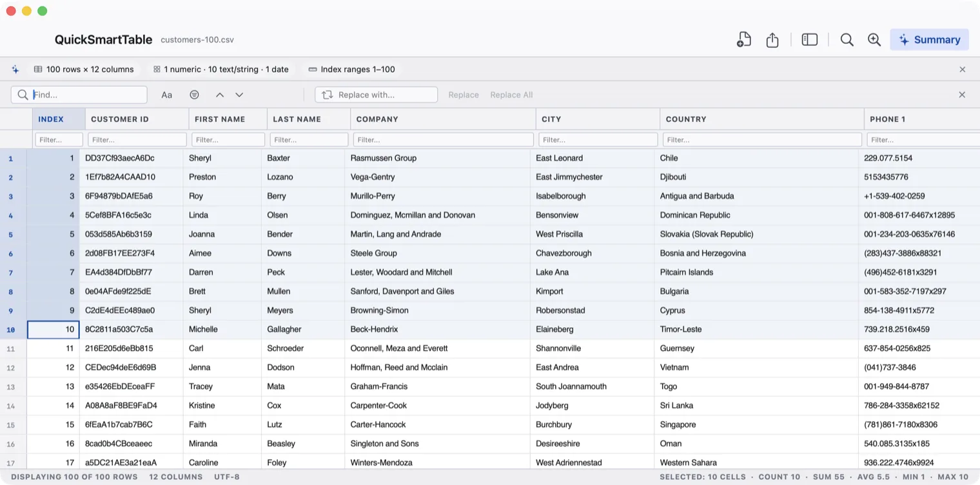Click 'DISPLAYING 100 OF 100 ROWS' status text
The height and width of the screenshot is (485, 980).
pyautogui.click(x=74, y=477)
